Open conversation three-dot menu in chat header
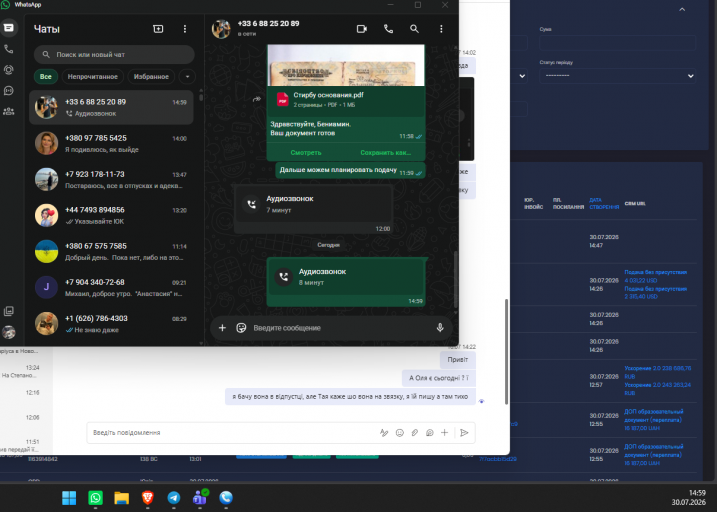This screenshot has width=717, height=512. pyautogui.click(x=441, y=29)
